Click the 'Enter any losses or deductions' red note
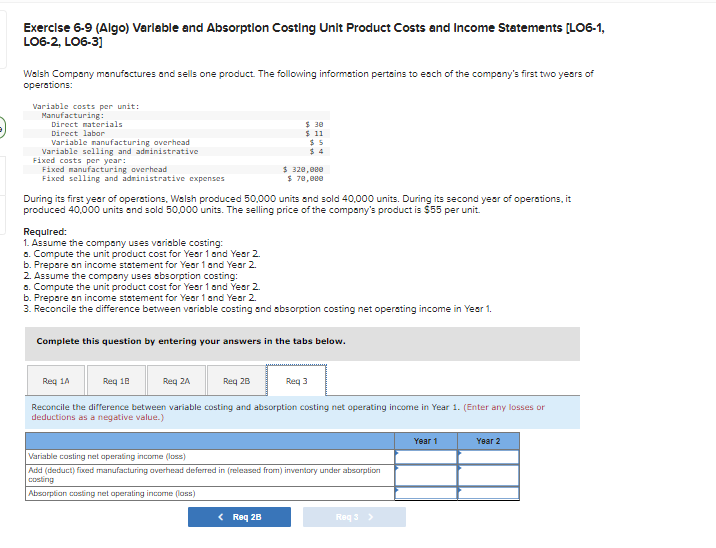This screenshot has width=716, height=548. pyautogui.click(x=288, y=412)
